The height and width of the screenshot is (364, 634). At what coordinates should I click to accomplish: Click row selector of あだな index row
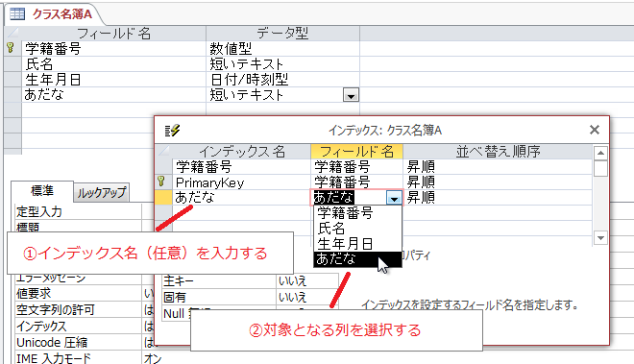(x=163, y=198)
